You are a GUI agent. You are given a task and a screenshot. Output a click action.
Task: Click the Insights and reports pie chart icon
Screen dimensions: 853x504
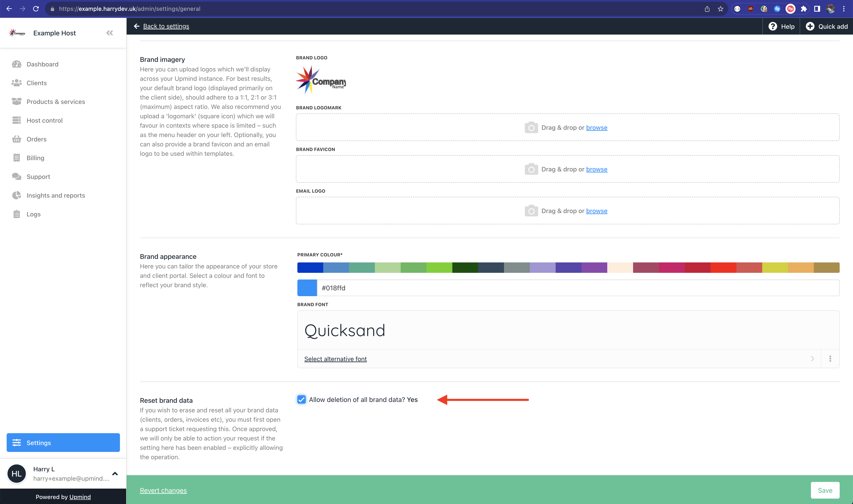coord(16,195)
